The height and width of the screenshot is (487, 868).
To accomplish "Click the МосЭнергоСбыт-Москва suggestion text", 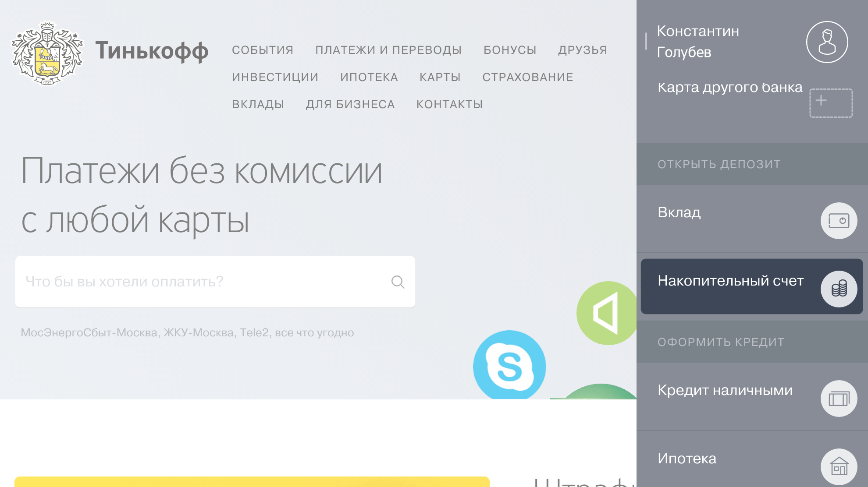I will [89, 333].
